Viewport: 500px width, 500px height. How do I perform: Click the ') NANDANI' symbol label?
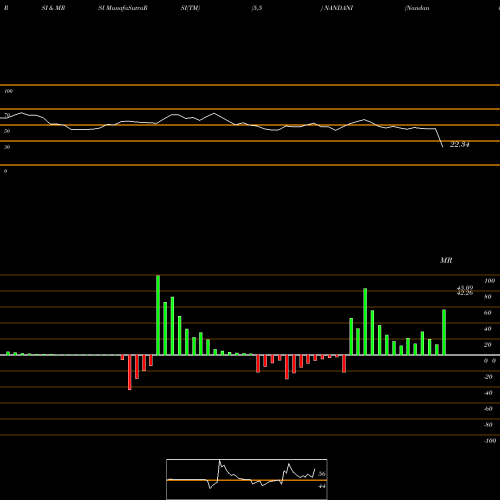[x=337, y=8]
